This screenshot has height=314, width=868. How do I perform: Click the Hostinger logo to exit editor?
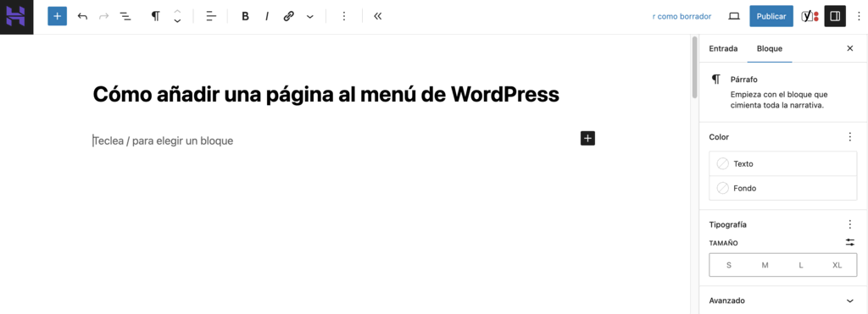coord(16,17)
